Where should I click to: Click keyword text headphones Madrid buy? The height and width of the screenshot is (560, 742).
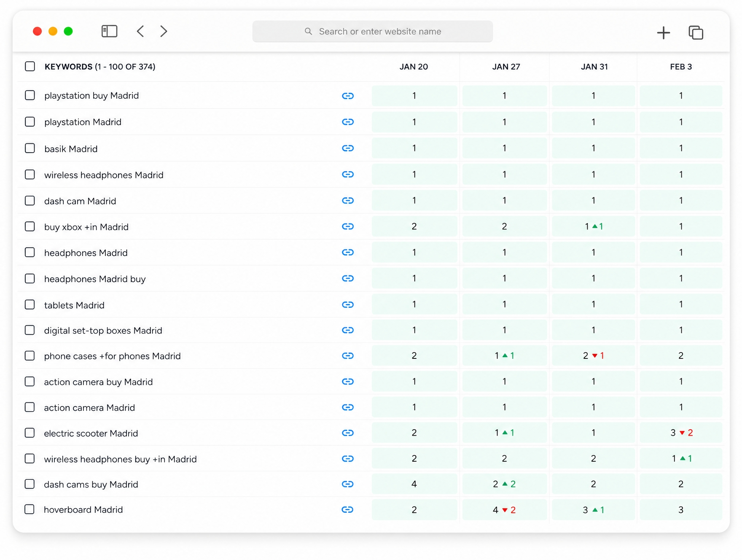(95, 279)
